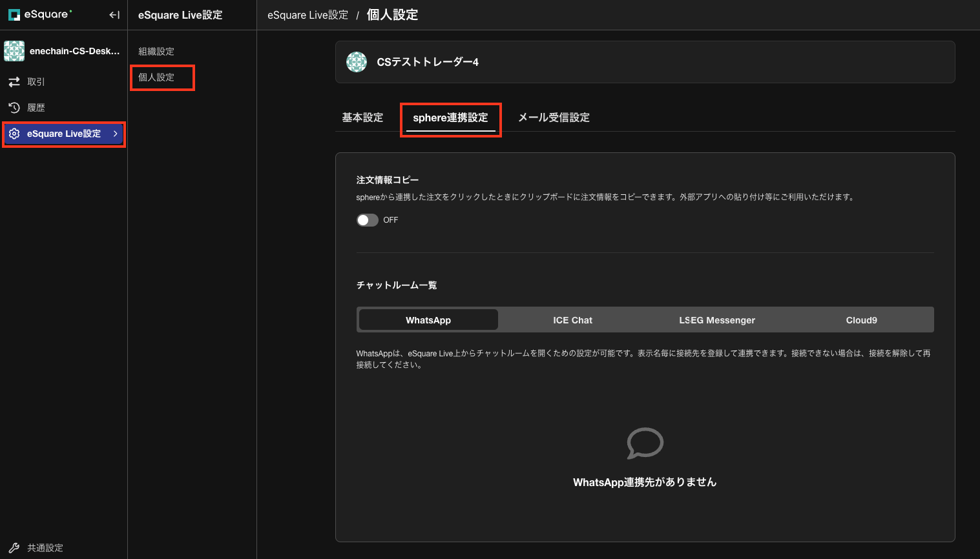Viewport: 980px width, 559px height.
Task: Click the enechain-CS-Desk organization name
Action: pyautogui.click(x=75, y=51)
